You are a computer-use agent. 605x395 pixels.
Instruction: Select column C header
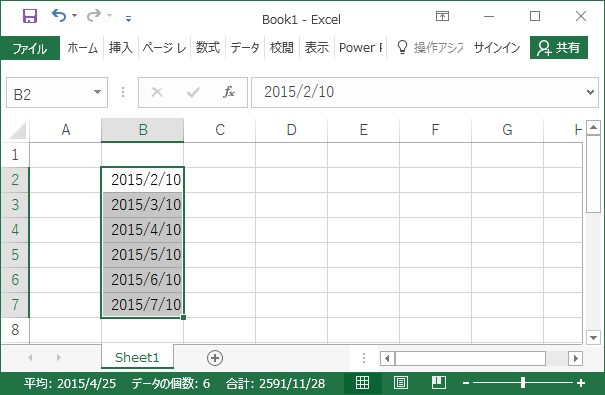pos(220,130)
